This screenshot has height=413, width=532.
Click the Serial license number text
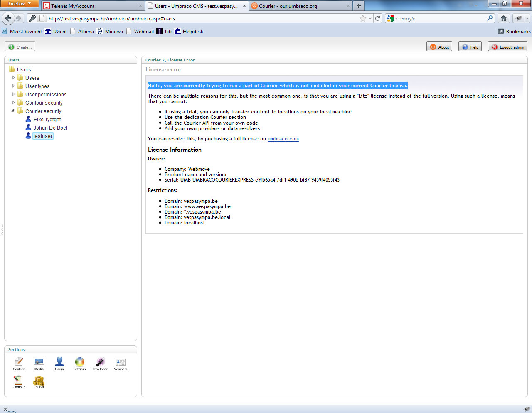tap(252, 180)
